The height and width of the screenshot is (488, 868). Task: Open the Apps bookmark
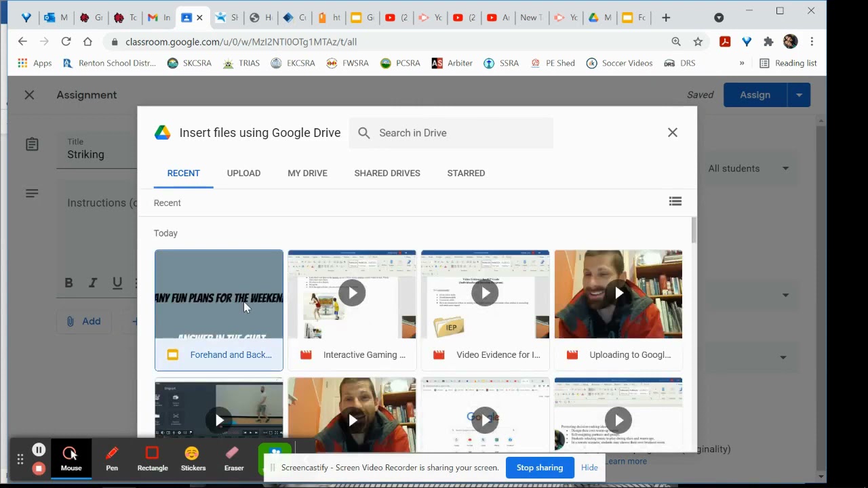[35, 63]
